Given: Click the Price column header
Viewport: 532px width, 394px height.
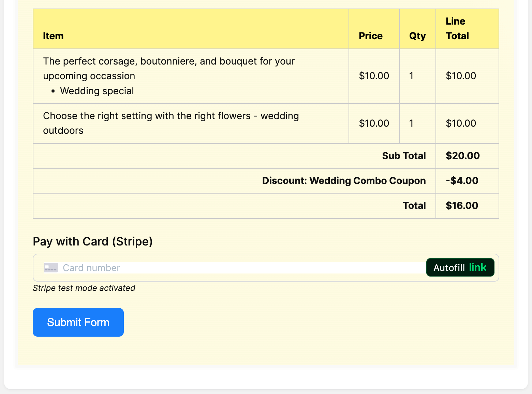Looking at the screenshot, I should click(370, 36).
